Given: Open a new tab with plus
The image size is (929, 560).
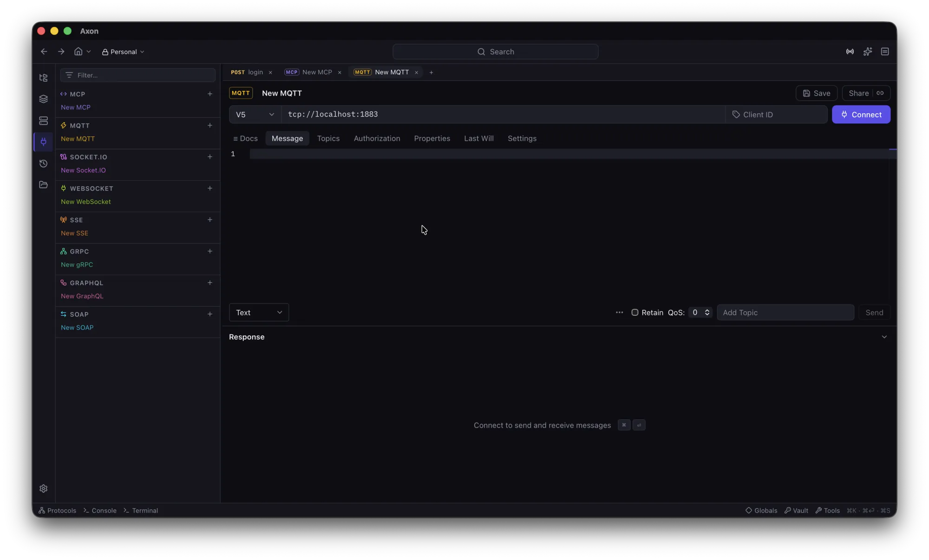Looking at the screenshot, I should click(x=431, y=72).
